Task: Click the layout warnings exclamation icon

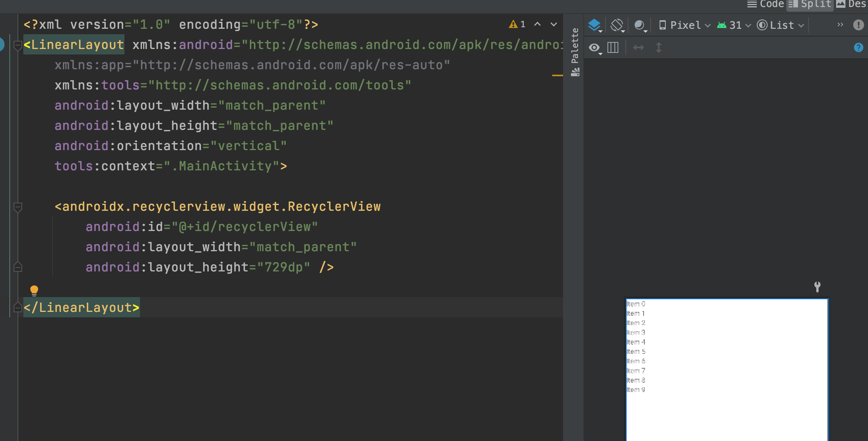Action: [858, 25]
